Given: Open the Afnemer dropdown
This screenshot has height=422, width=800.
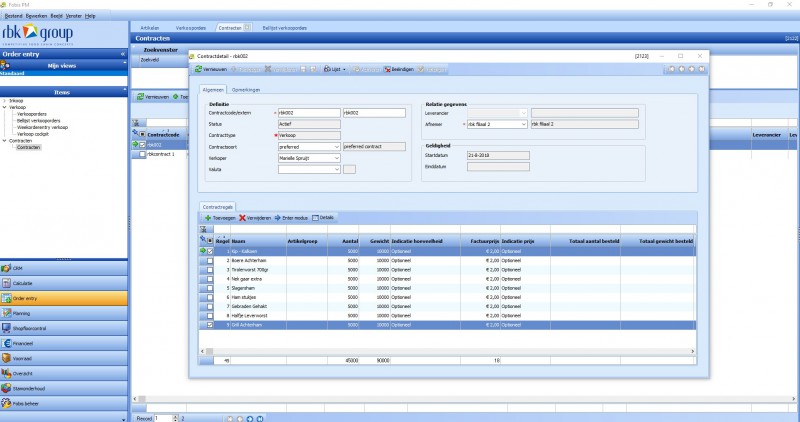Looking at the screenshot, I should pos(523,125).
